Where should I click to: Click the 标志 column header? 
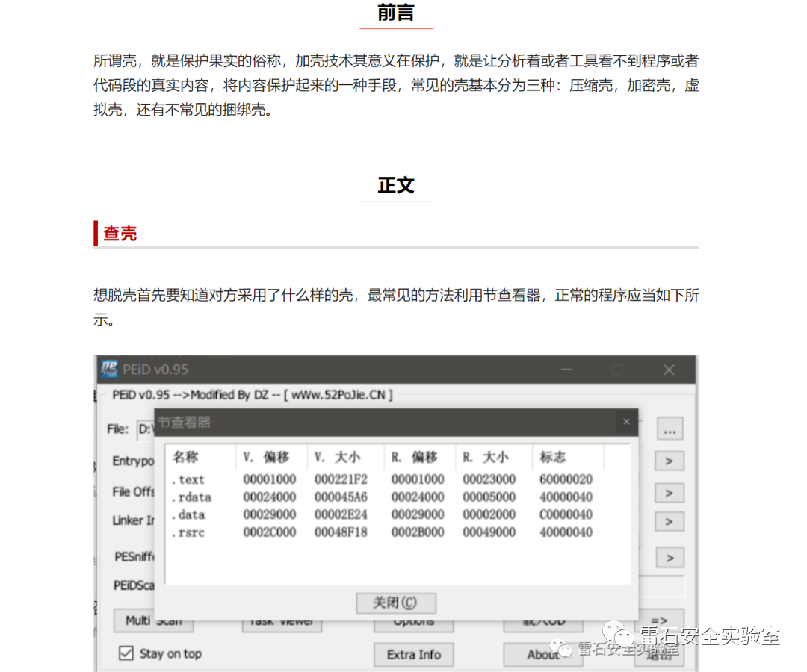pyautogui.click(x=568, y=457)
